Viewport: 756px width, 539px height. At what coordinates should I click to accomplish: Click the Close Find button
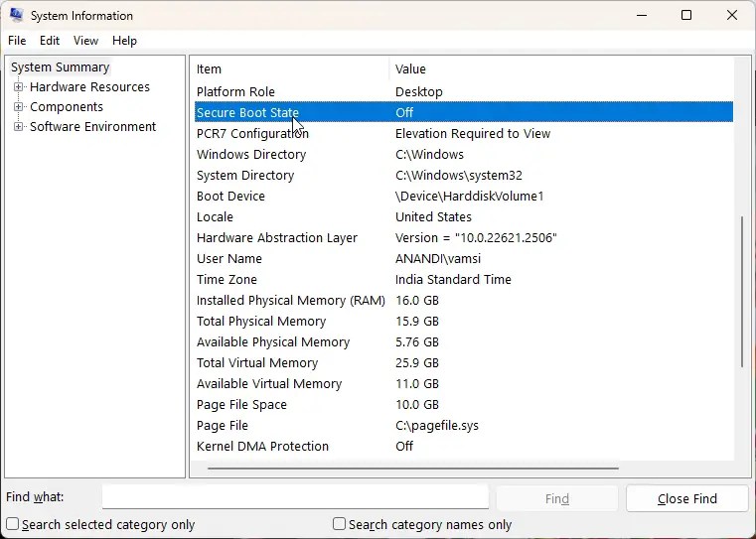tap(687, 498)
